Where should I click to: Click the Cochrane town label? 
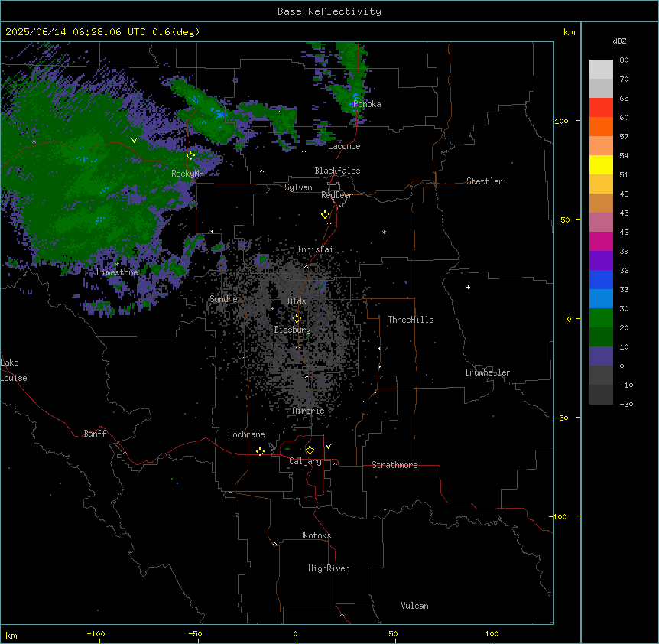[x=246, y=434]
